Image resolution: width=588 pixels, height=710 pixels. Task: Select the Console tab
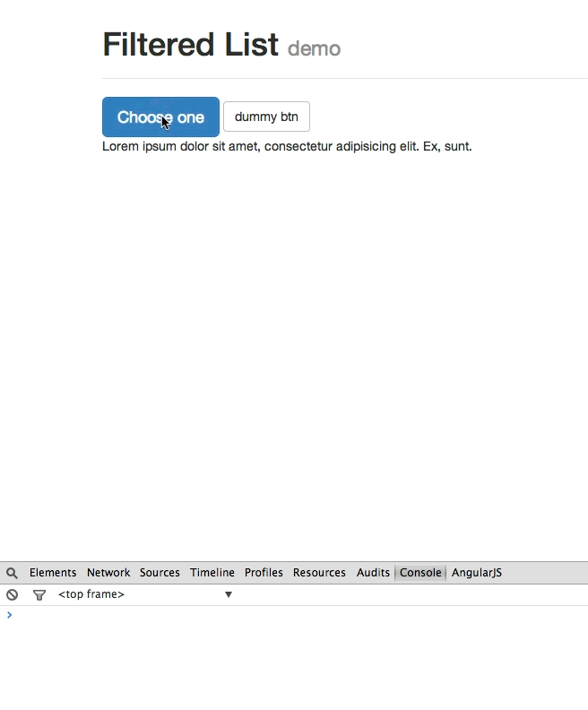[420, 572]
